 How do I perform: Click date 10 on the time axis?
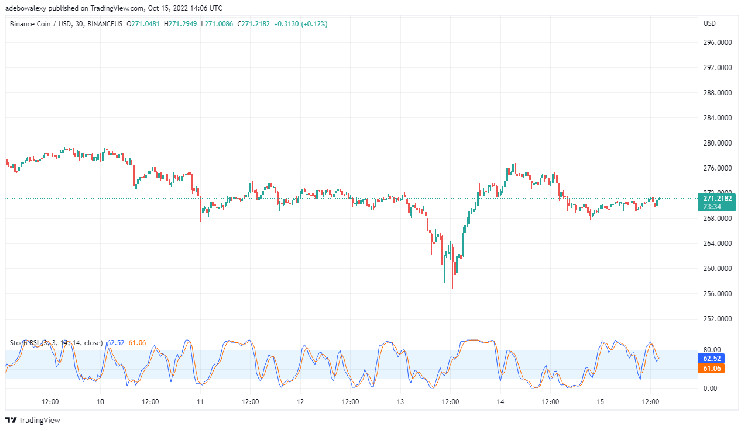100,402
